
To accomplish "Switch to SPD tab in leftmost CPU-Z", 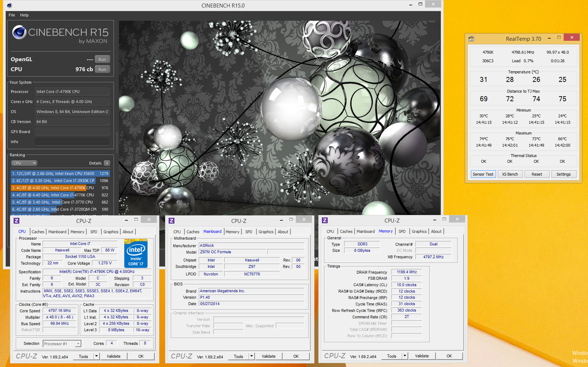I will click(94, 232).
